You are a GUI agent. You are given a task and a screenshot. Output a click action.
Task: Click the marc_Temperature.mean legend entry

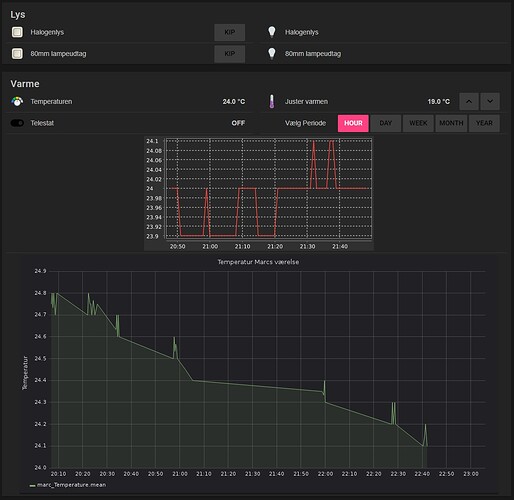coord(68,485)
